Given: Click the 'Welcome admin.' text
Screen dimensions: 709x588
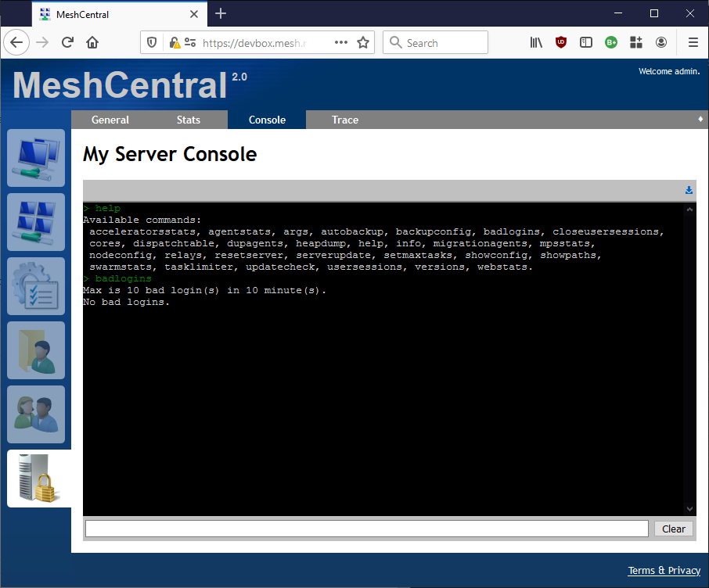Looking at the screenshot, I should pyautogui.click(x=669, y=71).
